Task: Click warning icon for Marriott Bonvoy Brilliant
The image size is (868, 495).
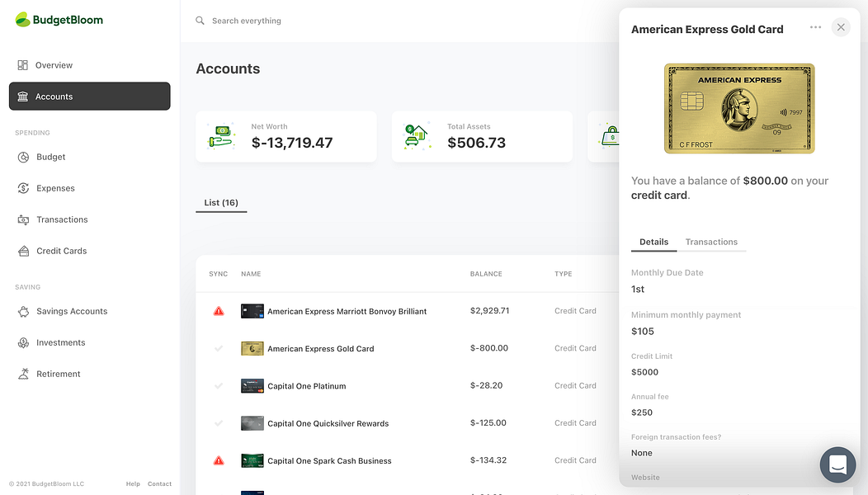Action: 219,311
